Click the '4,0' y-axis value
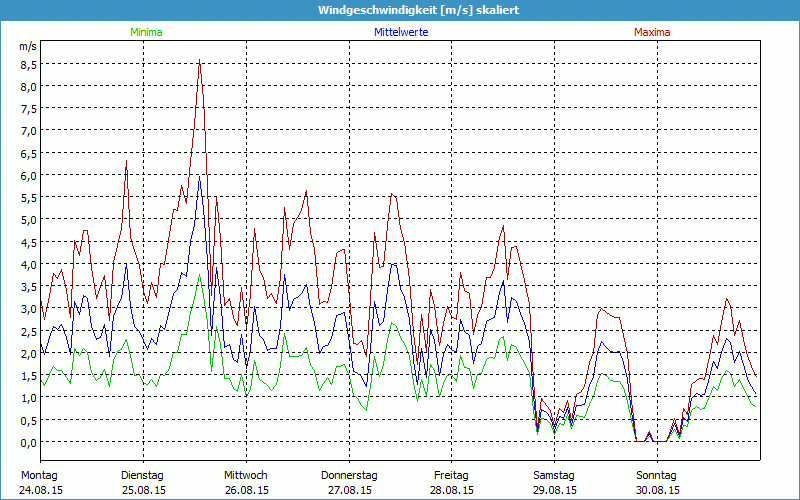The width and height of the screenshot is (800, 500). pos(29,265)
